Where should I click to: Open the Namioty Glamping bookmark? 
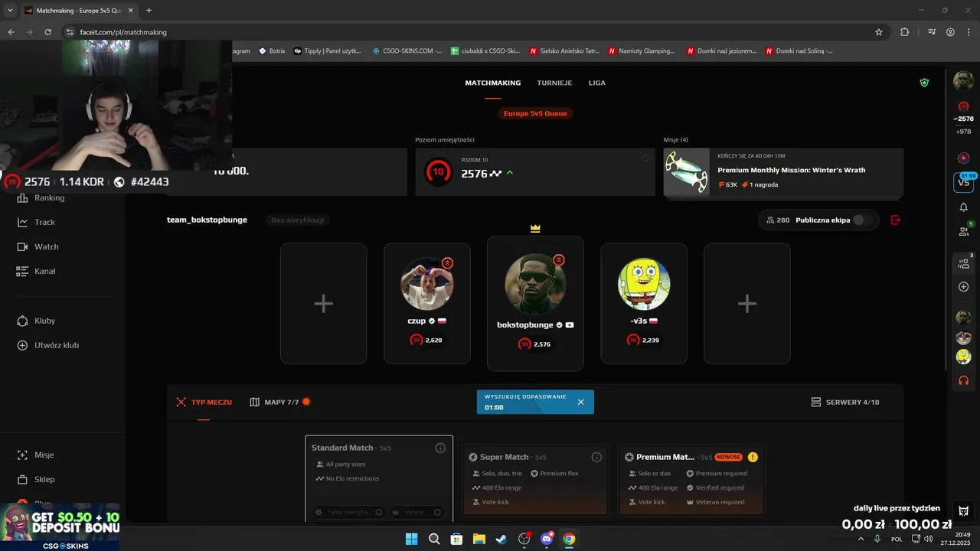pos(642,51)
